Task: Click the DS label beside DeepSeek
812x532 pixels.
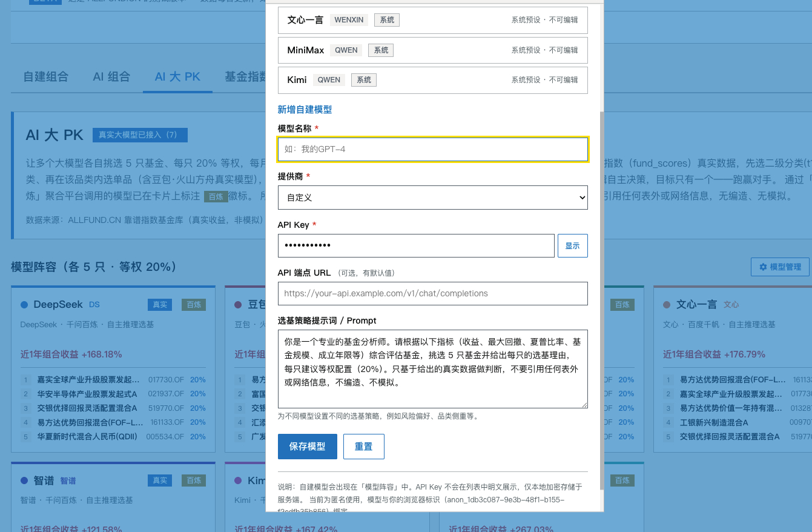Action: click(x=94, y=305)
